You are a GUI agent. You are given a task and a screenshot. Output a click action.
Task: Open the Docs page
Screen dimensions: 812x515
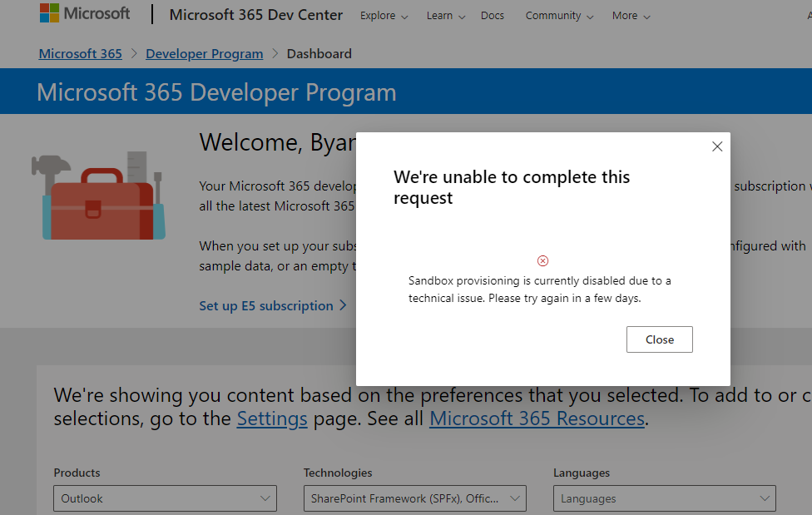[x=493, y=15]
